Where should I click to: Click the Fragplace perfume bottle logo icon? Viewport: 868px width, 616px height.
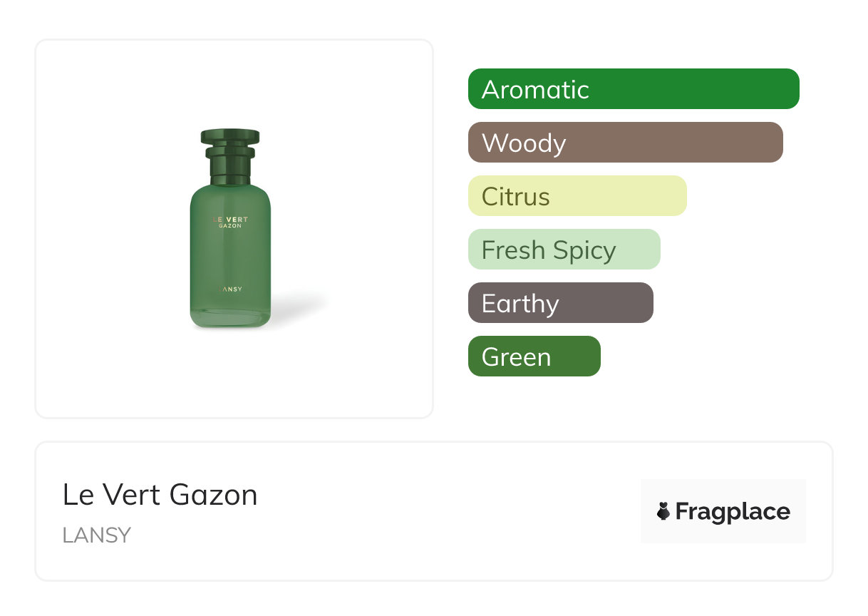[663, 511]
